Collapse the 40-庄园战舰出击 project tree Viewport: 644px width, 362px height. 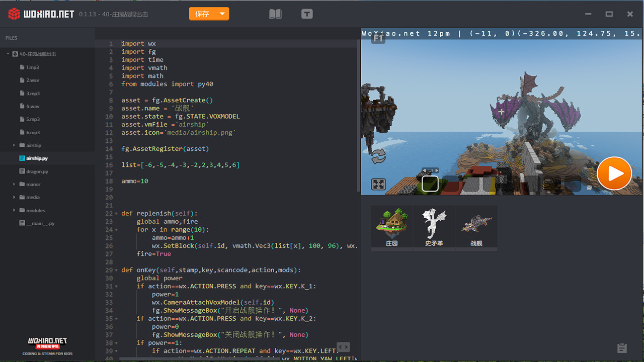click(8, 54)
